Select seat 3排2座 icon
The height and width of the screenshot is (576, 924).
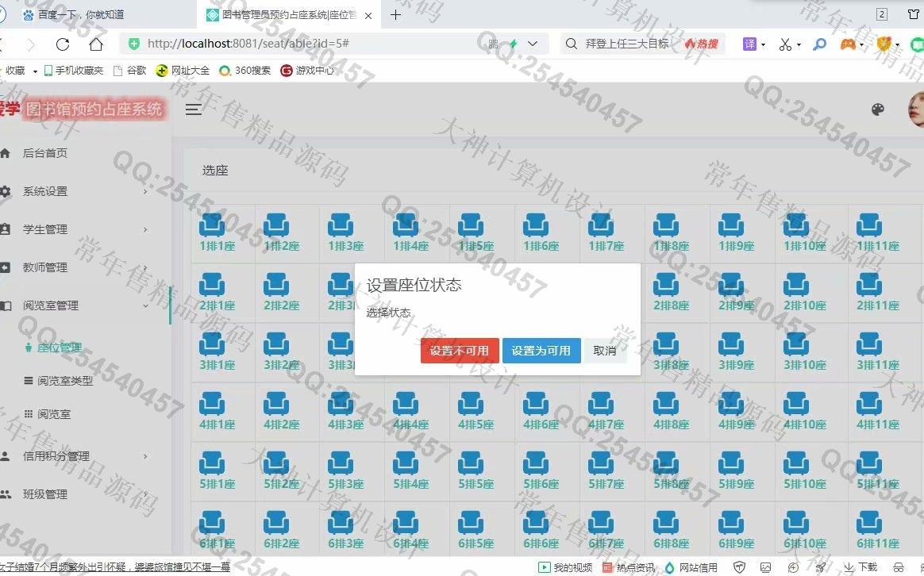coord(275,344)
